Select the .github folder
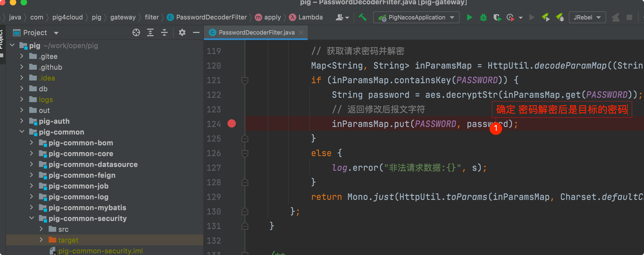This screenshot has height=255, width=644. click(x=51, y=67)
